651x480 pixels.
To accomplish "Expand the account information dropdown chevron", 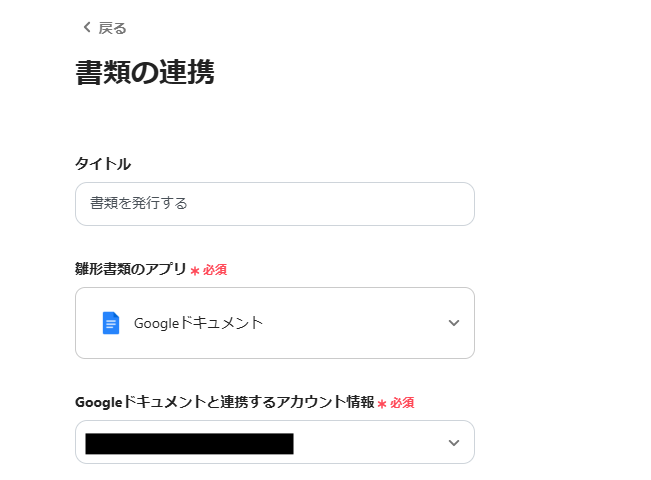I will coord(454,443).
